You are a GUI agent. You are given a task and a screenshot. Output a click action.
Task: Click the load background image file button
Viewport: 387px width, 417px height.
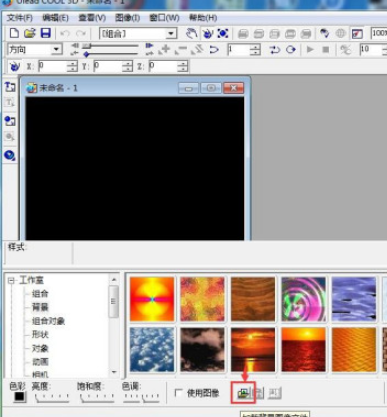[x=243, y=393]
